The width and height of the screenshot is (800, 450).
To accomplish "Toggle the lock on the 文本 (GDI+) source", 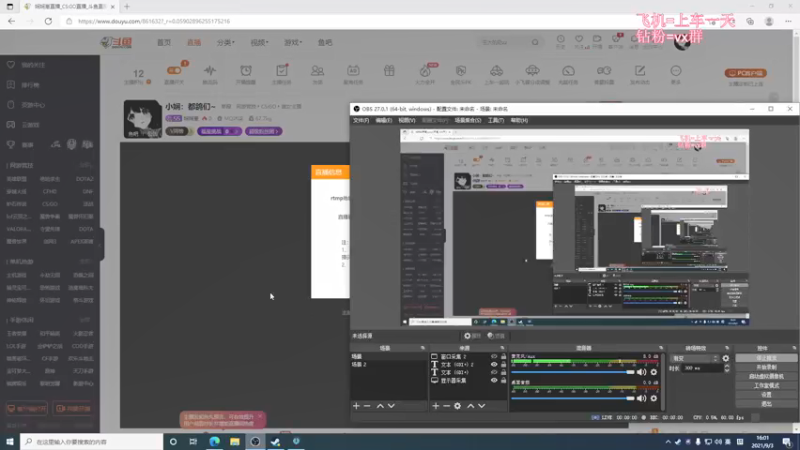I will point(503,372).
